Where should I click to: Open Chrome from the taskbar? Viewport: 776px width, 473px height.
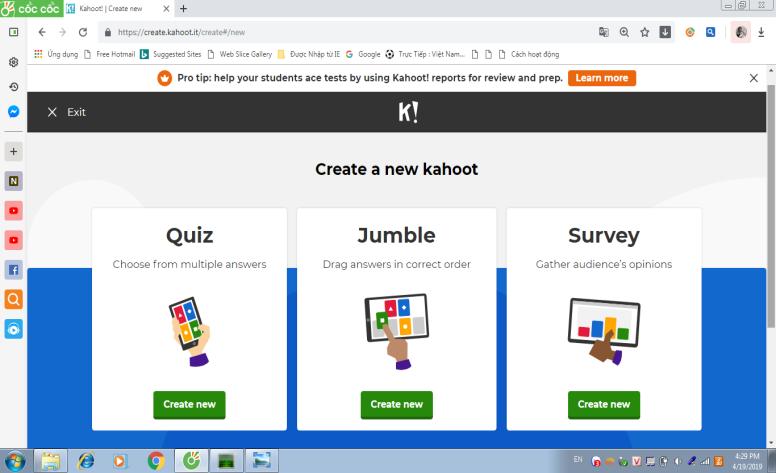[x=156, y=462]
